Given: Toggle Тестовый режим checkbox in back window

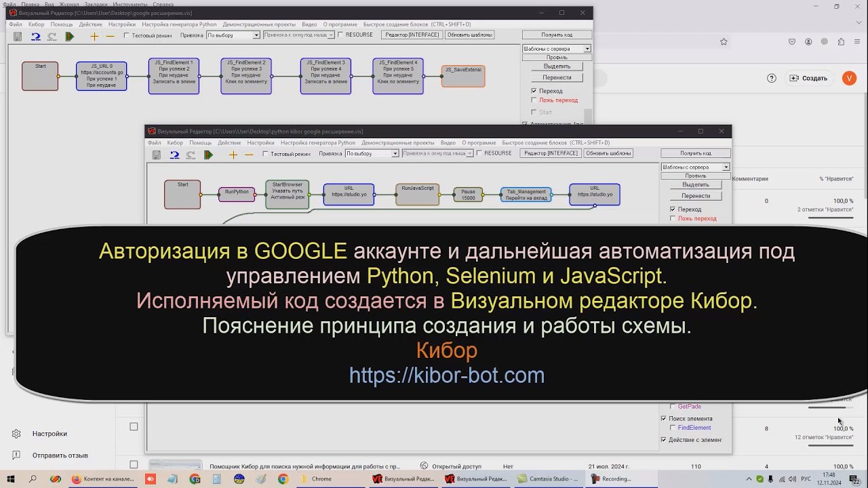Looking at the screenshot, I should click(127, 35).
